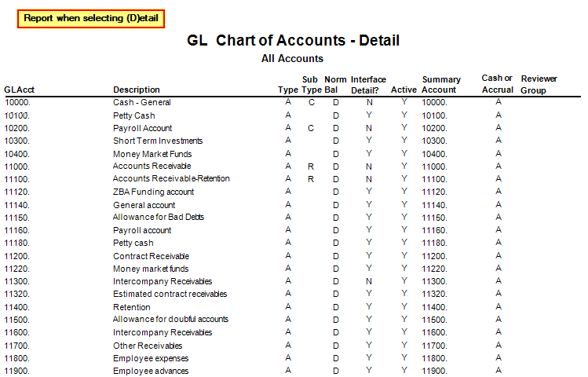Select 'Intercompany Receivables' in the 11600 row
Screen dimensions: 588x377
tap(163, 332)
